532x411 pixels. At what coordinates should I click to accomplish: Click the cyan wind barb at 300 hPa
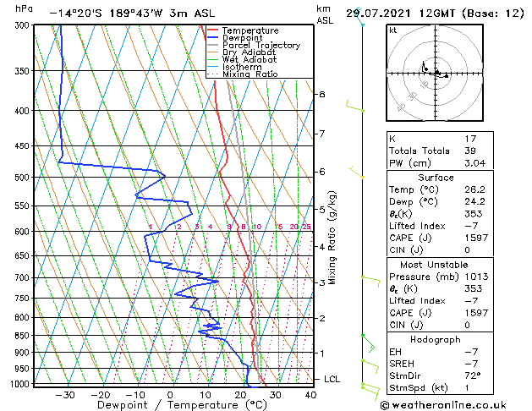click(359, 18)
